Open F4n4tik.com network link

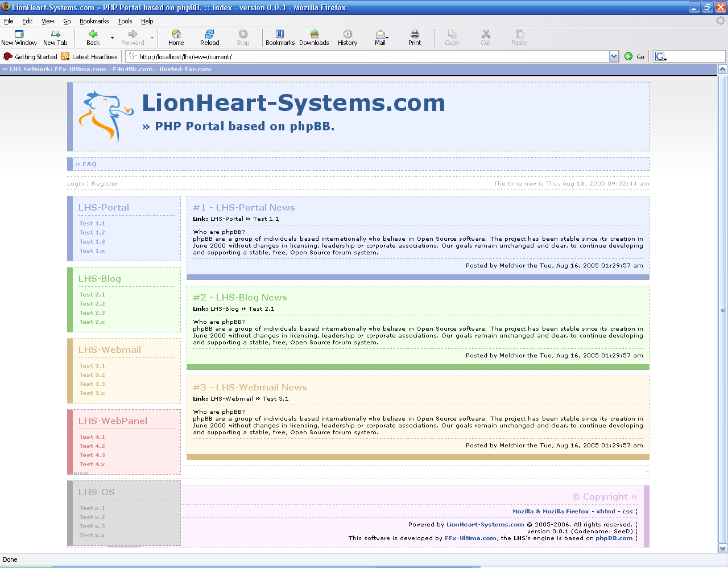click(x=133, y=69)
